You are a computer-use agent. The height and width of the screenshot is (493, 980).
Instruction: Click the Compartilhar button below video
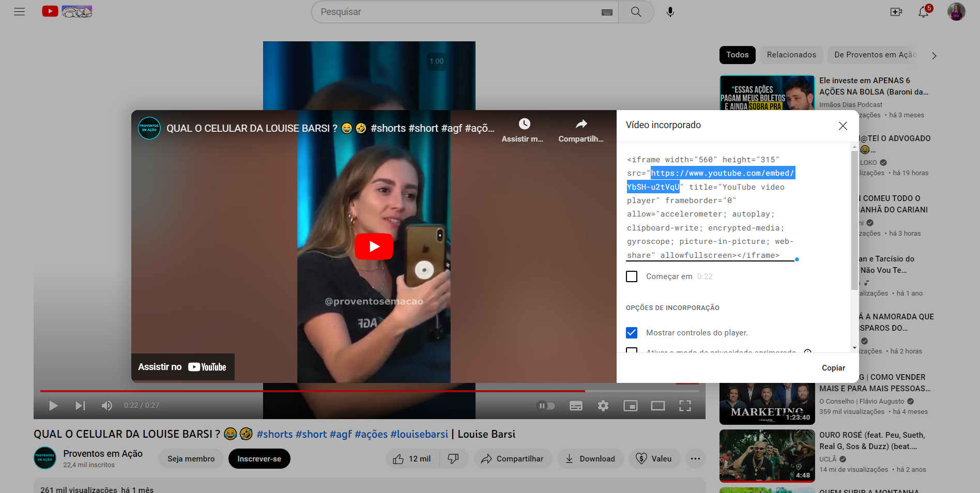(513, 459)
